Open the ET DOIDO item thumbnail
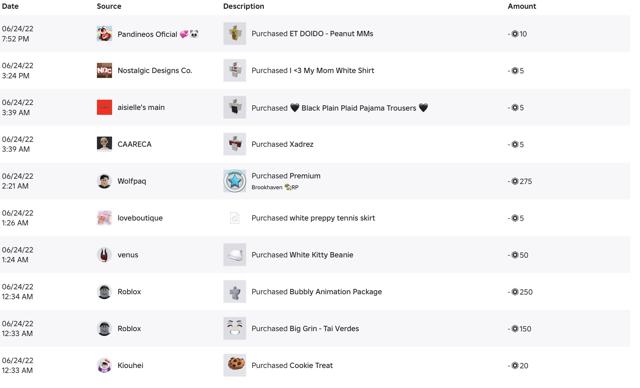This screenshot has width=640, height=388. coord(235,33)
